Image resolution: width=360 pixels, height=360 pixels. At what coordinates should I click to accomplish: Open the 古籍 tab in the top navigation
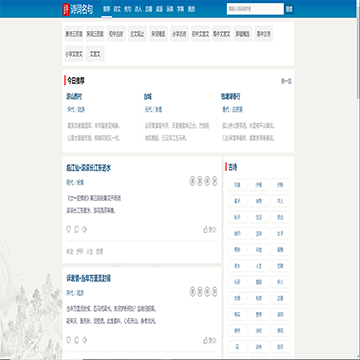point(149,9)
